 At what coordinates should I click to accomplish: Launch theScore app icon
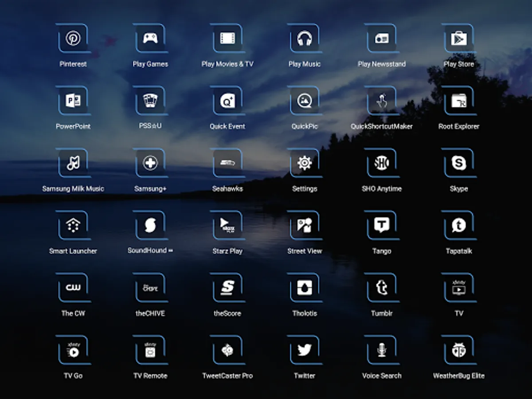click(227, 288)
